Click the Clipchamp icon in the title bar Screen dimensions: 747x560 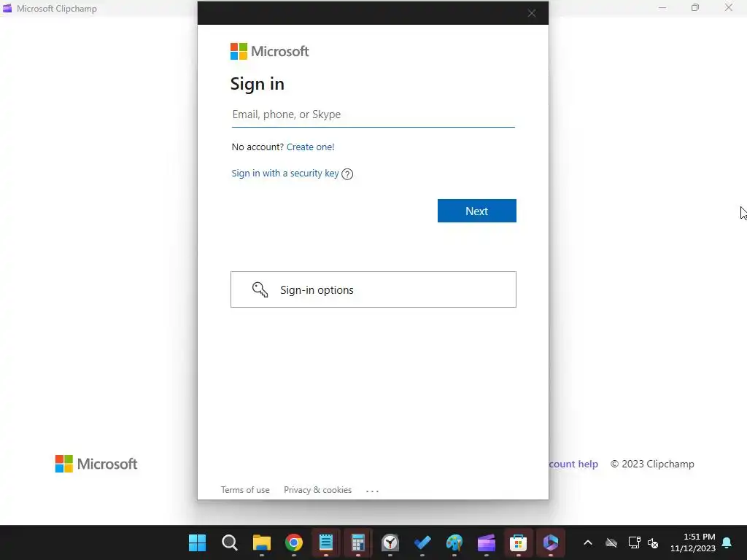click(x=7, y=8)
